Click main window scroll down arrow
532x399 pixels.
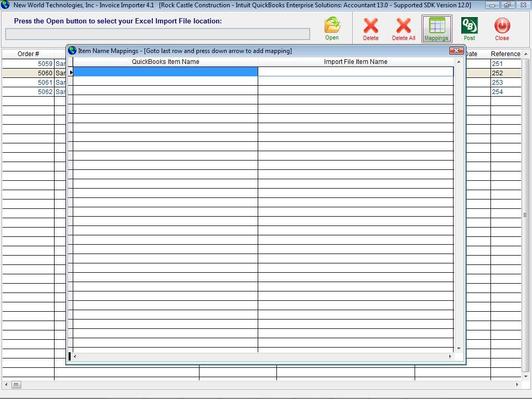pyautogui.click(x=526, y=376)
